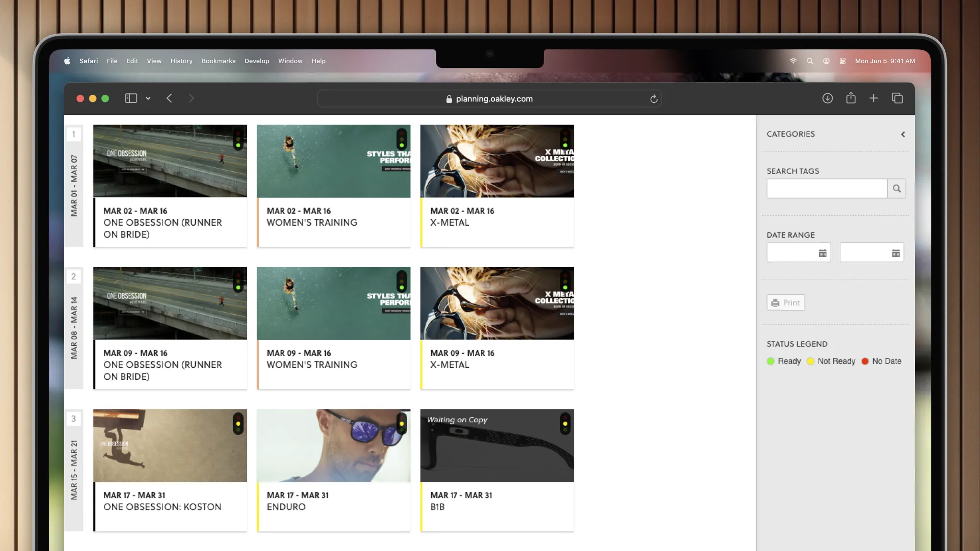Open the end date calendar picker
The height and width of the screenshot is (551, 980).
pos(896,253)
